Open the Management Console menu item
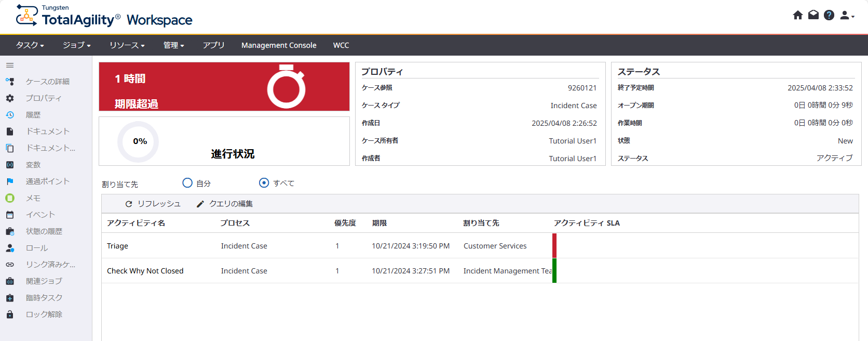Screen dimensions: 868x341 pyautogui.click(x=279, y=45)
